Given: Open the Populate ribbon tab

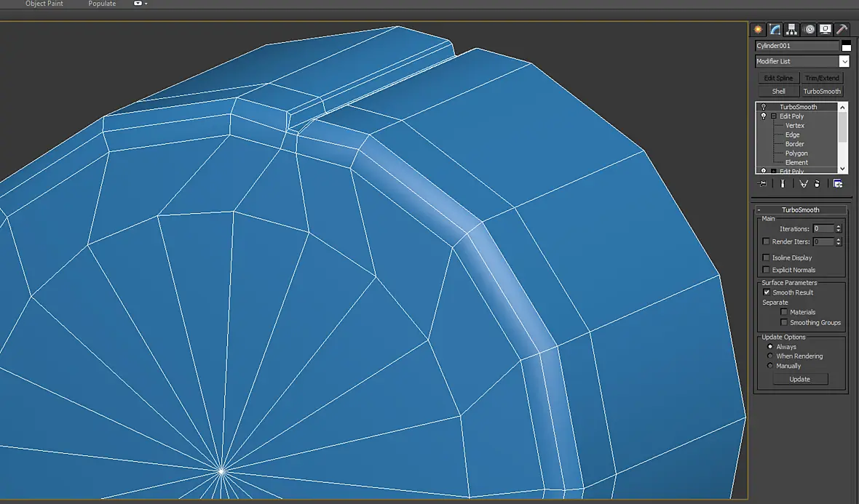Looking at the screenshot, I should pos(102,4).
